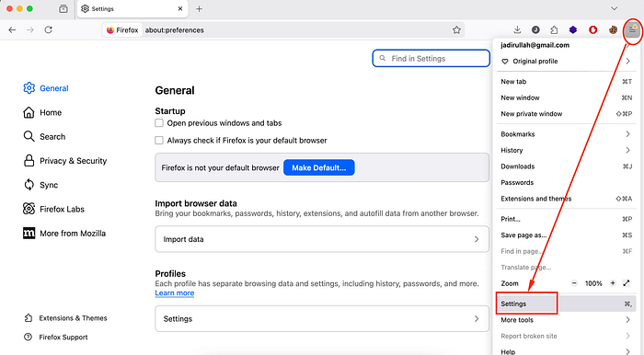Go forward with the right arrow

pos(30,30)
